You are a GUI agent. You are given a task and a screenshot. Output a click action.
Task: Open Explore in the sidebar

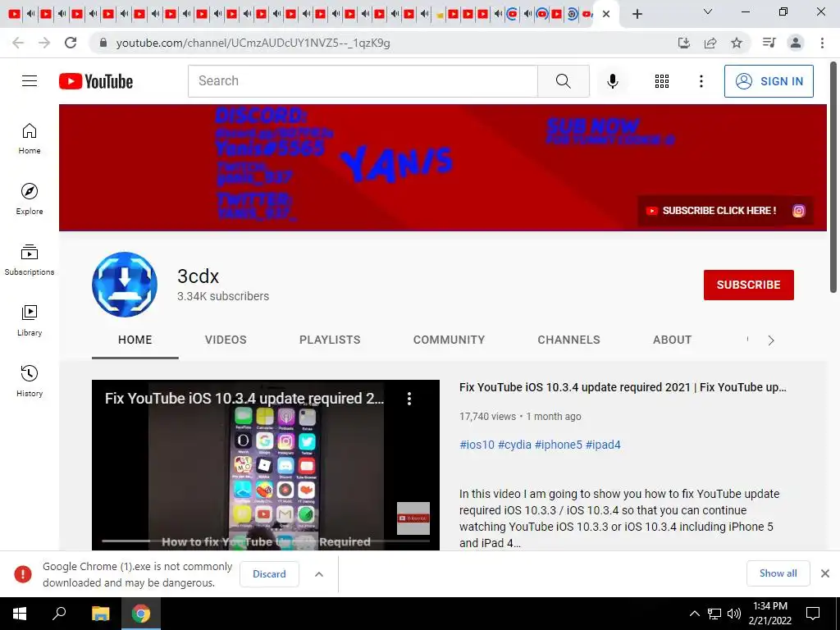click(30, 199)
